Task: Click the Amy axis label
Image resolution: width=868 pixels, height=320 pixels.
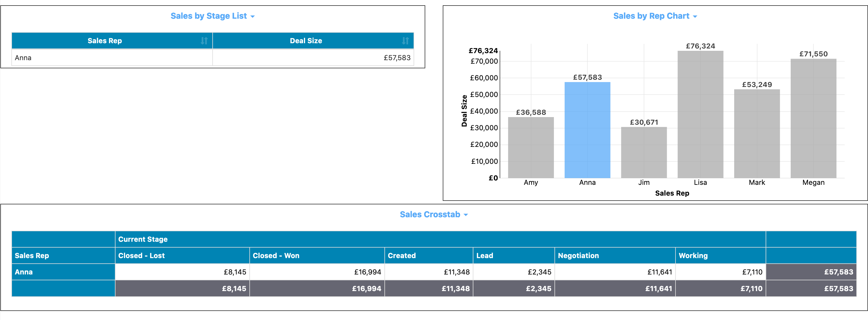Action: point(531,182)
